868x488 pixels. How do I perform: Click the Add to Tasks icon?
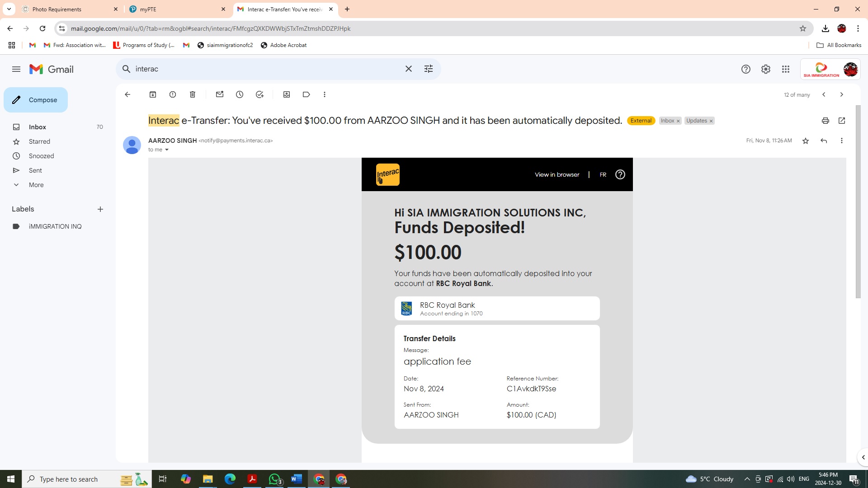259,94
